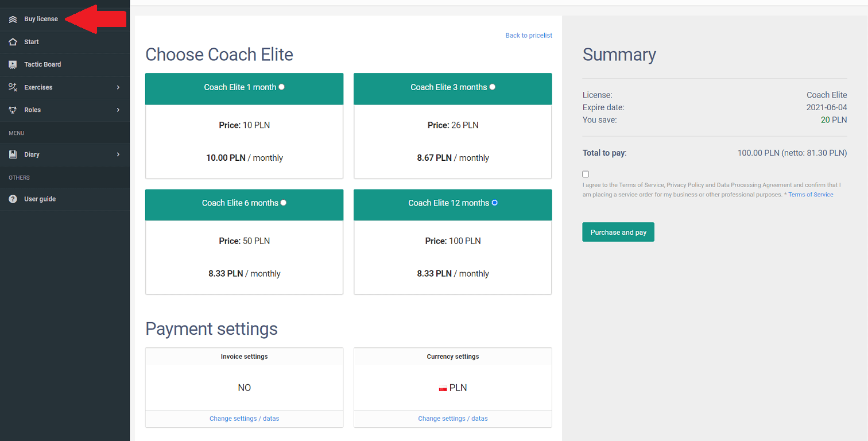This screenshot has height=441, width=868.
Task: Check the Terms of Service agreement checkbox
Action: (x=586, y=174)
